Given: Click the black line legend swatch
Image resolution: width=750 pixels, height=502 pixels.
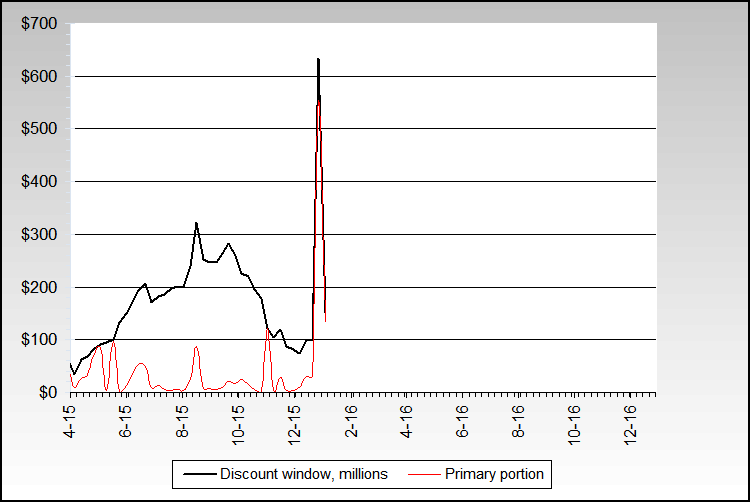Looking at the screenshot, I should tap(199, 474).
